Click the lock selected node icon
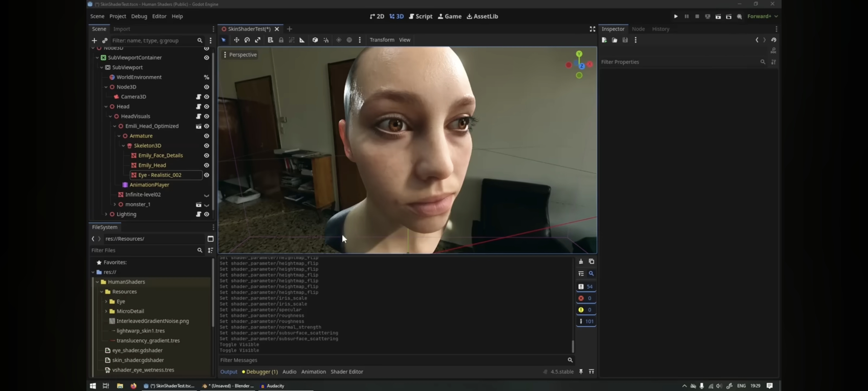The width and height of the screenshot is (868, 391). point(281,40)
